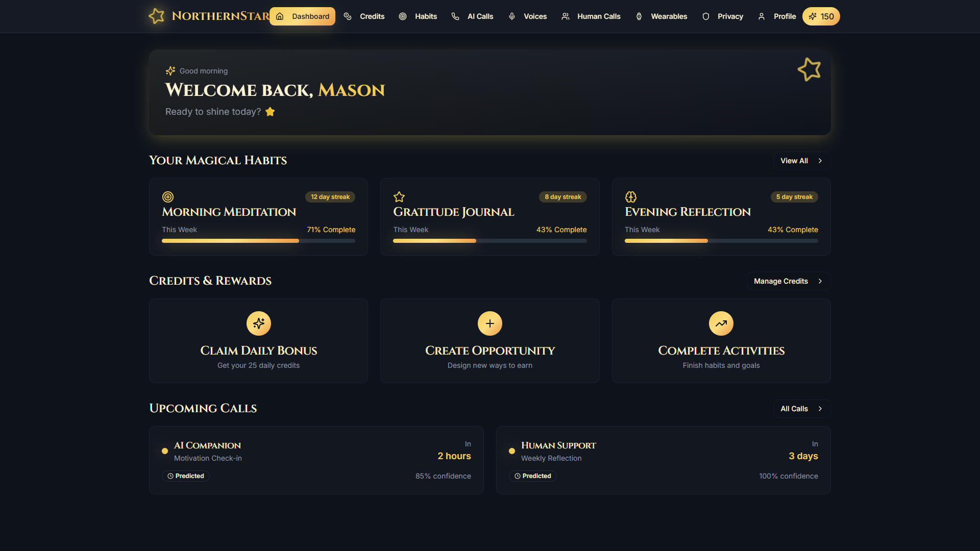Image resolution: width=980 pixels, height=551 pixels.
Task: Click the brain icon on Evening Reflection
Action: (631, 197)
